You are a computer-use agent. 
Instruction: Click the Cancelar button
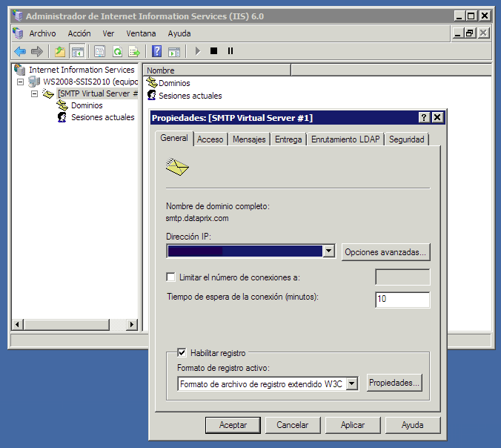[293, 425]
